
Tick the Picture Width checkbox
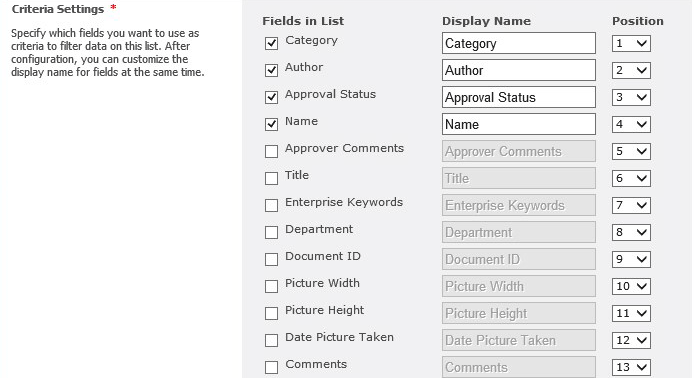(x=271, y=286)
